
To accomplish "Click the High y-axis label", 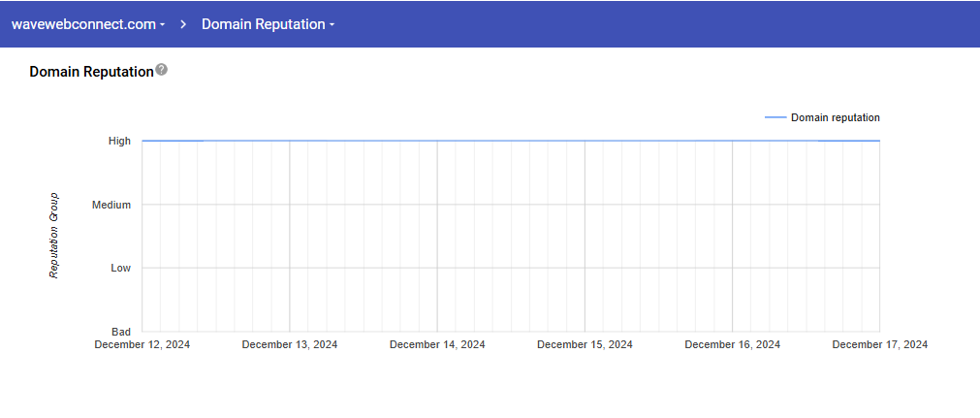I will [119, 141].
